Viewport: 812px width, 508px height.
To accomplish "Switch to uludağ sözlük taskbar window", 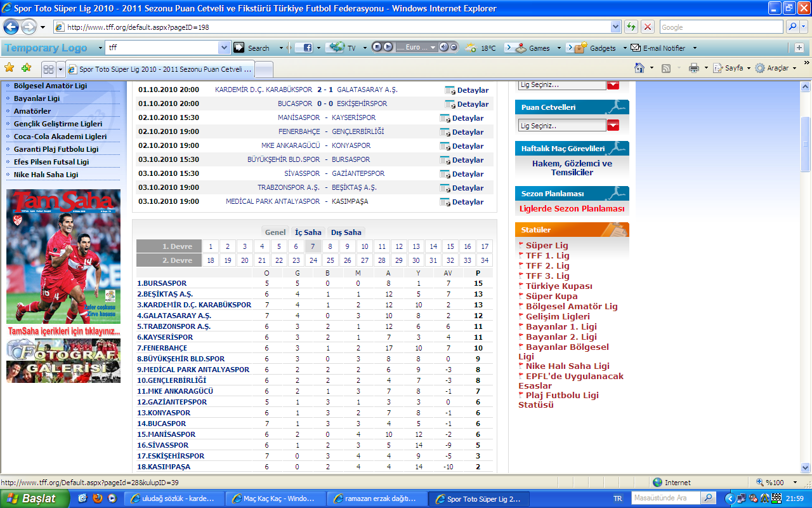I will [x=174, y=499].
